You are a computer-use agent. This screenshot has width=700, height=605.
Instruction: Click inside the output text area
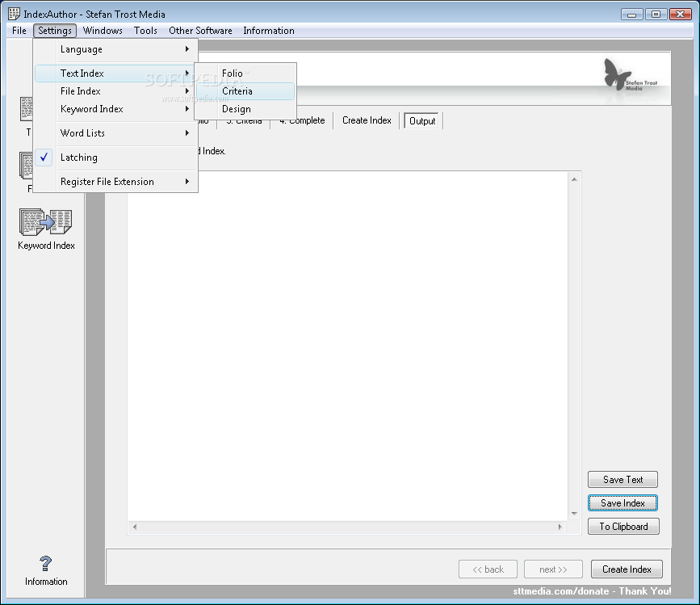pos(348,347)
